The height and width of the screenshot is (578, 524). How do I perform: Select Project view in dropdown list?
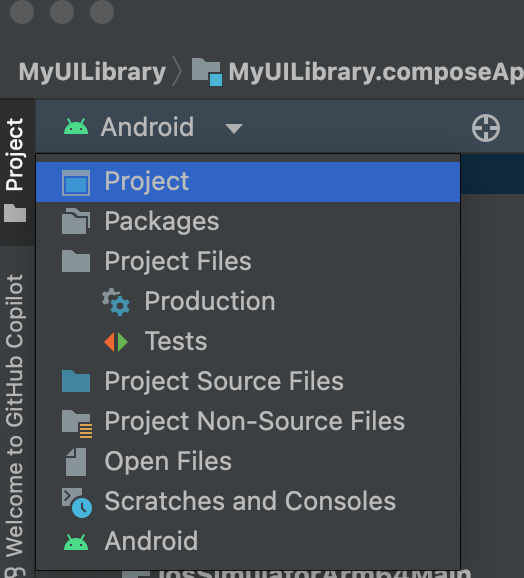tap(248, 182)
